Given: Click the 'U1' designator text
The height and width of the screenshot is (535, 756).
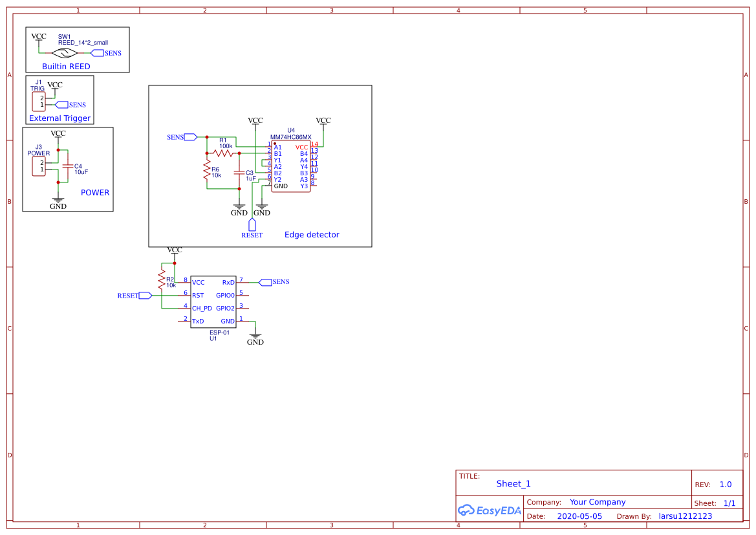Looking at the screenshot, I should (213, 338).
